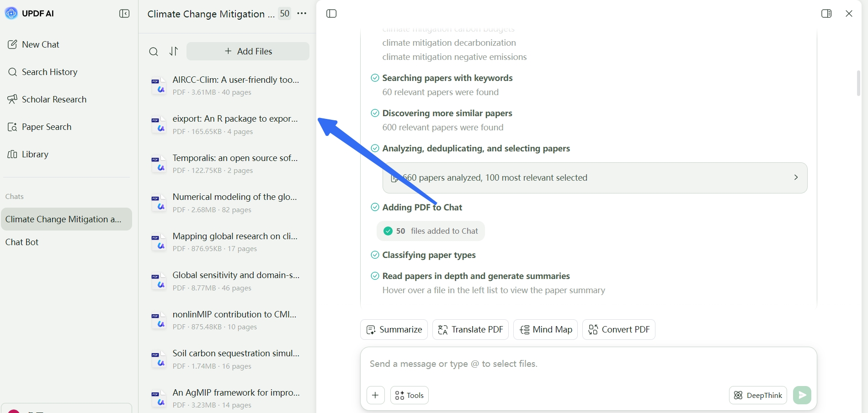Click the green send message arrow
Screen dimensions: 868x413
pos(802,395)
